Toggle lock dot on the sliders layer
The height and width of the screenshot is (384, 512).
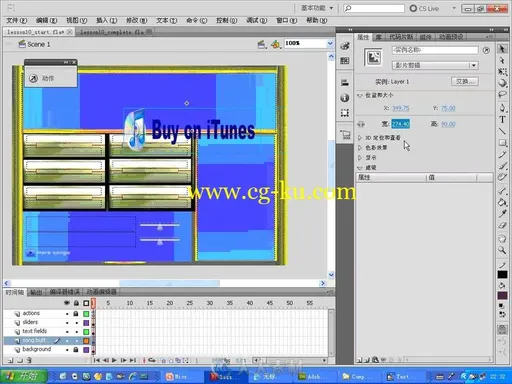coord(77,323)
